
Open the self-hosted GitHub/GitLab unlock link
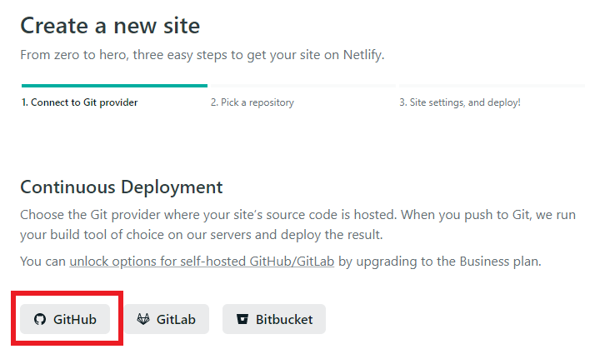[202, 262]
